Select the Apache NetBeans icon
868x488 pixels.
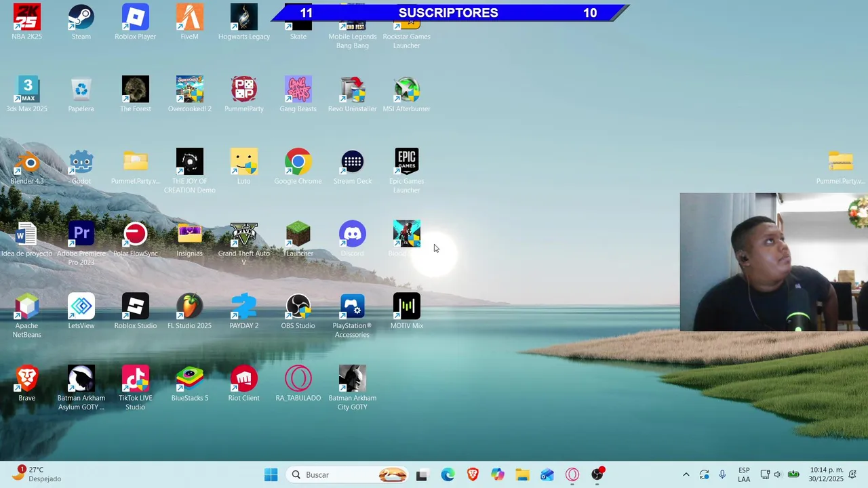click(27, 307)
